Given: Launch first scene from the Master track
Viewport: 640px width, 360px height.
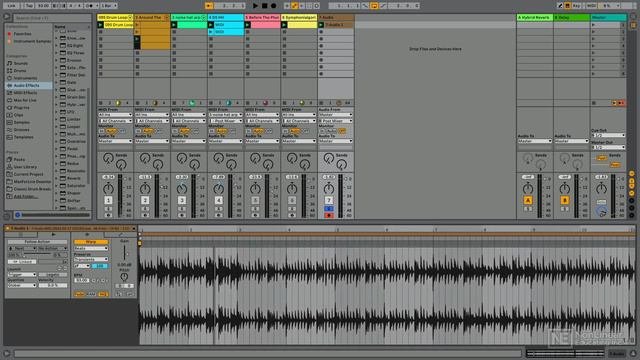Looking at the screenshot, I should (593, 25).
